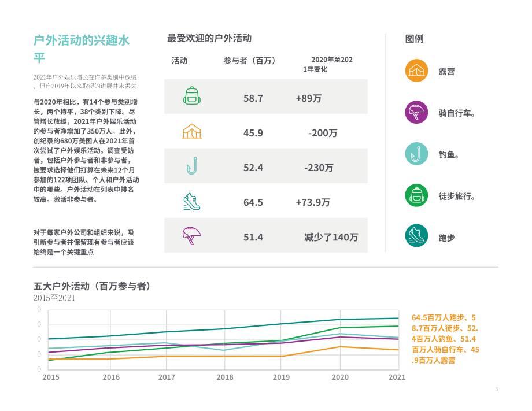Click the gray subtitle beginning 2021年户外娱乐增长
Image resolution: width=532 pixels, height=411 pixels.
coord(85,82)
